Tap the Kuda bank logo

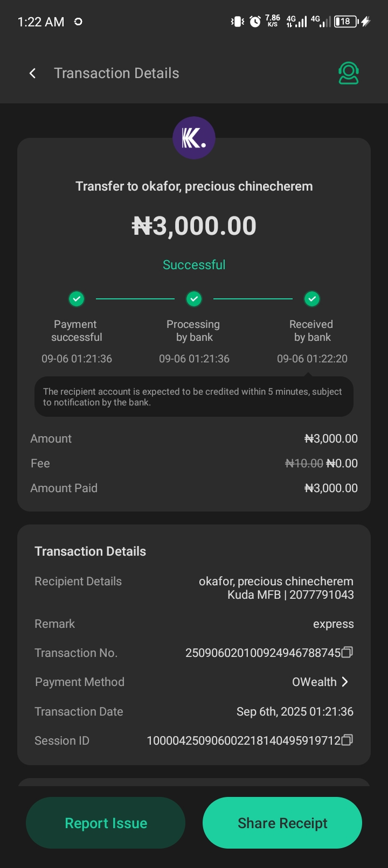pyautogui.click(x=194, y=138)
